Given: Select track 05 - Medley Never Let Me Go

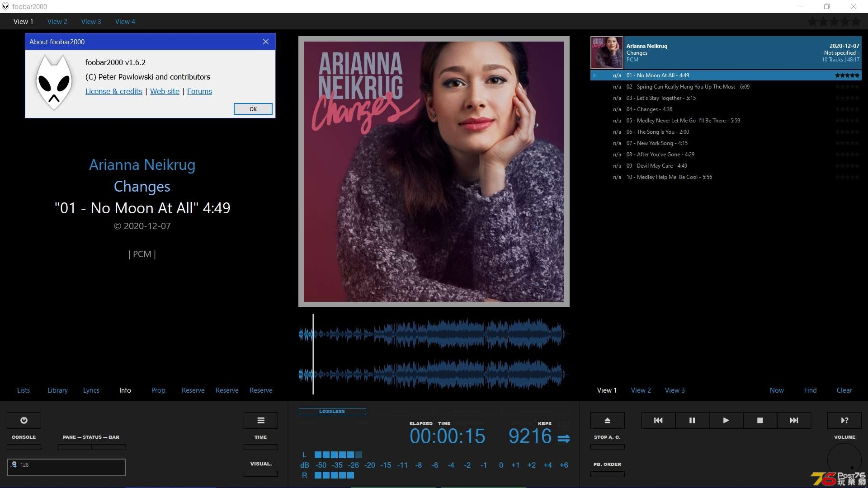Looking at the screenshot, I should tap(726, 121).
